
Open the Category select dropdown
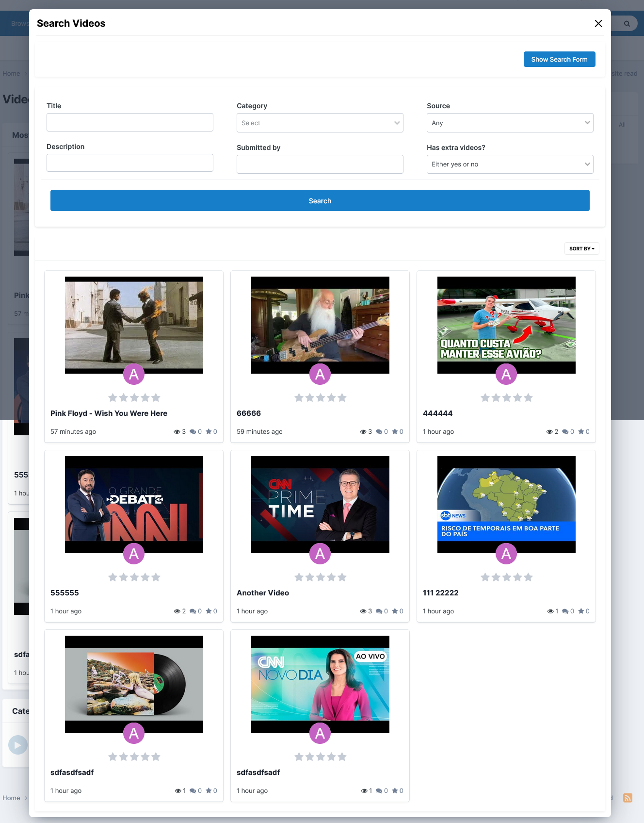point(320,123)
